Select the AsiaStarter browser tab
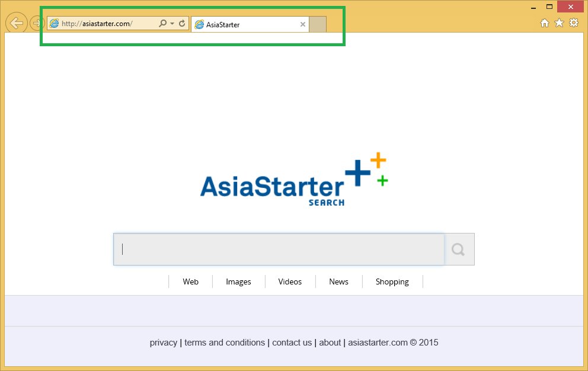The height and width of the screenshot is (371, 588). [x=250, y=24]
